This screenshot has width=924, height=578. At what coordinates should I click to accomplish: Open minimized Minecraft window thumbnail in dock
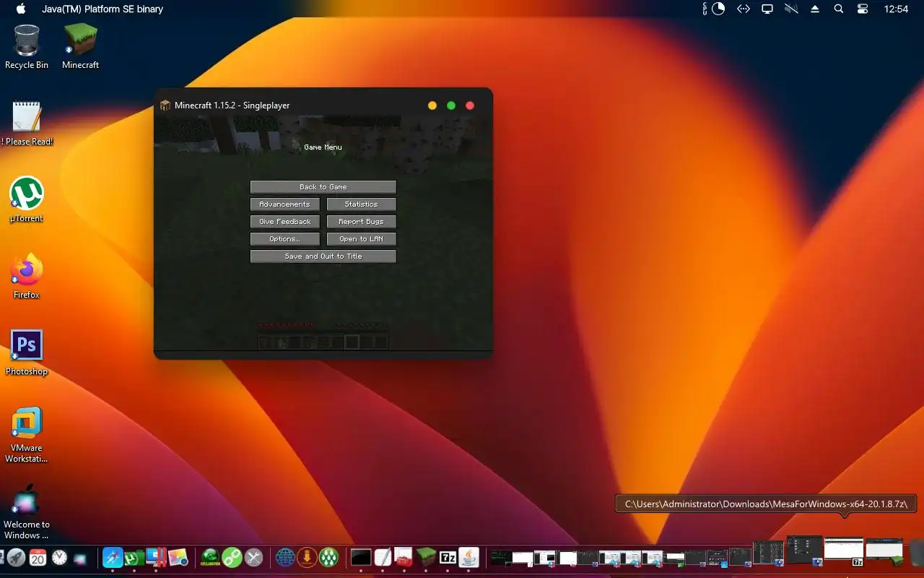[884, 552]
